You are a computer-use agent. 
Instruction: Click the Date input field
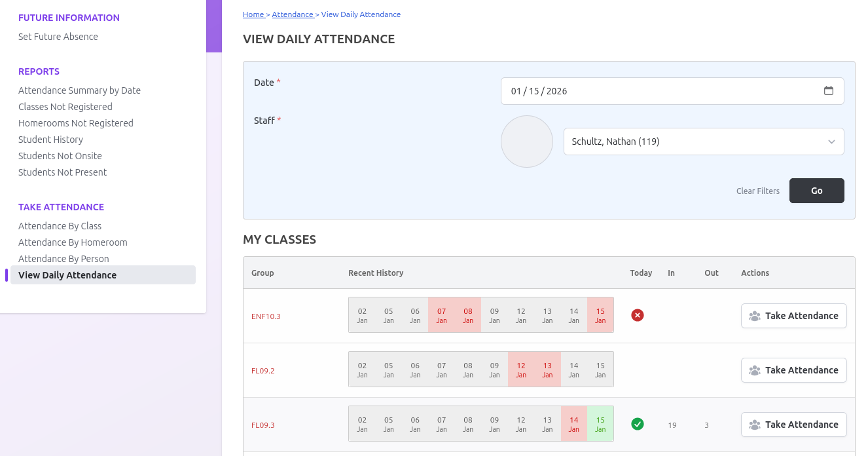655,91
